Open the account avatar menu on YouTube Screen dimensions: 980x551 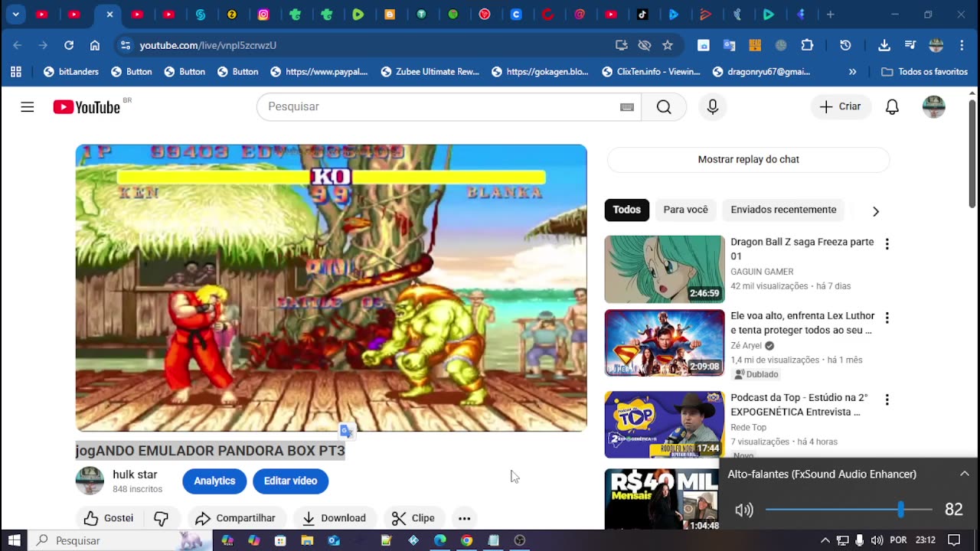coord(933,107)
